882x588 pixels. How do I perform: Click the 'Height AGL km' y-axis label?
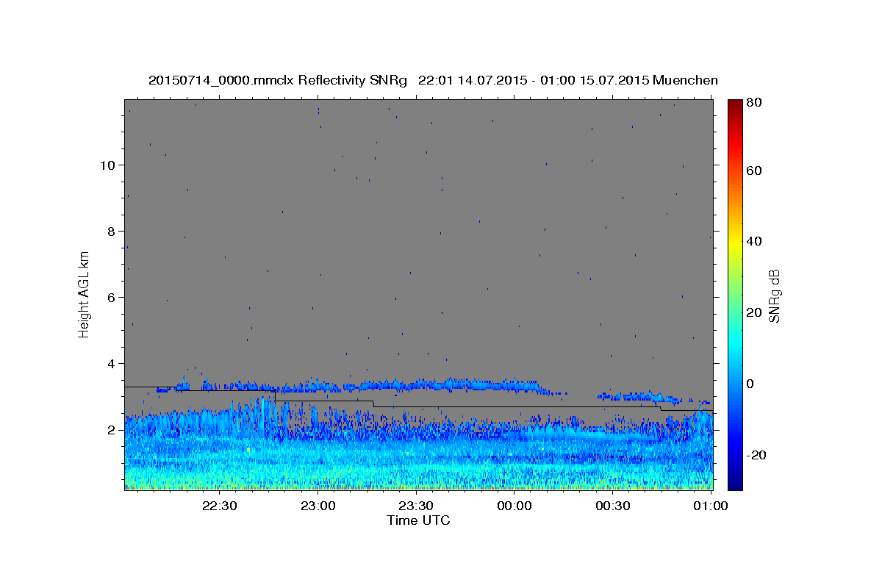click(x=85, y=294)
